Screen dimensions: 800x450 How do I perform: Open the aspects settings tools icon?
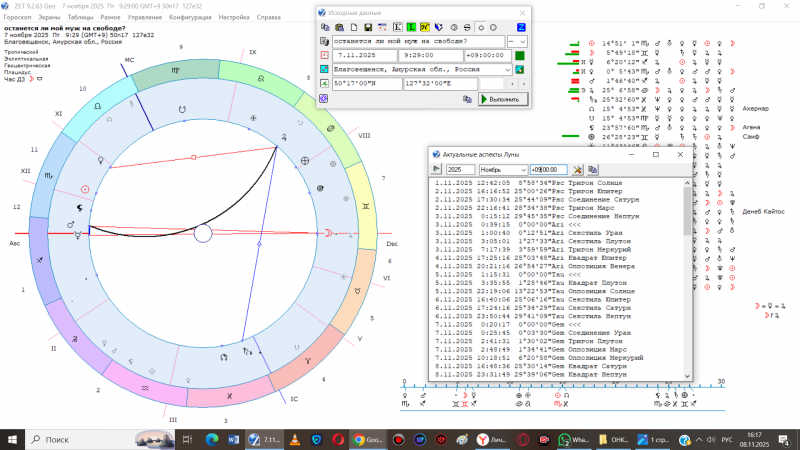click(x=578, y=170)
